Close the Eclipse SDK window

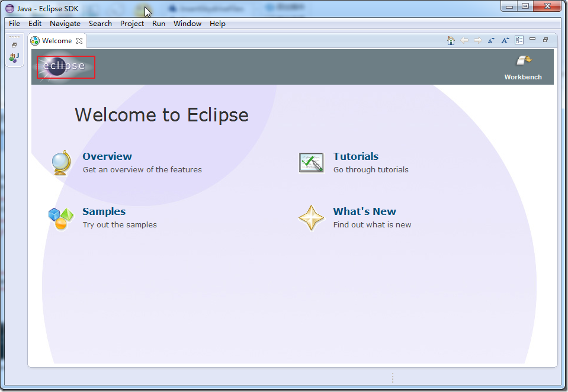pyautogui.click(x=547, y=7)
